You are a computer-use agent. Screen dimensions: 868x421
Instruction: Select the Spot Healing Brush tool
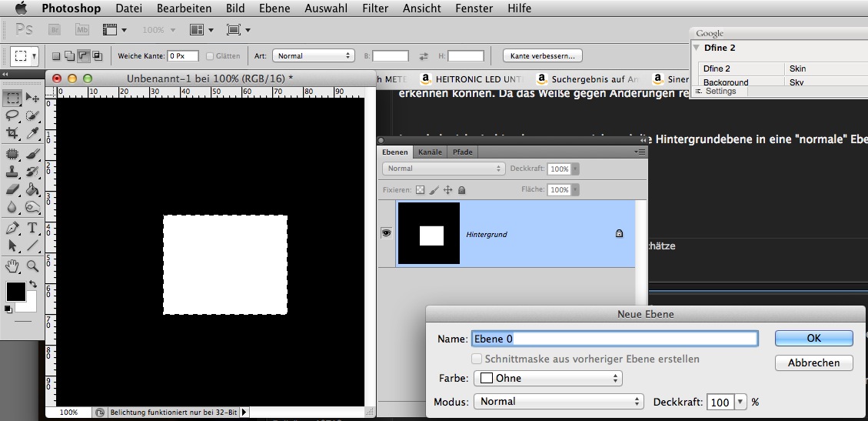point(12,154)
